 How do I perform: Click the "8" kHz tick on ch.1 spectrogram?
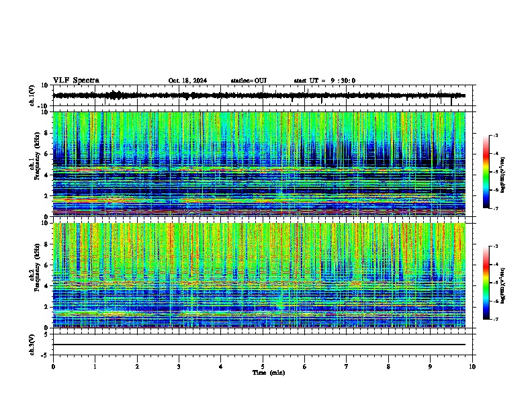46,133
